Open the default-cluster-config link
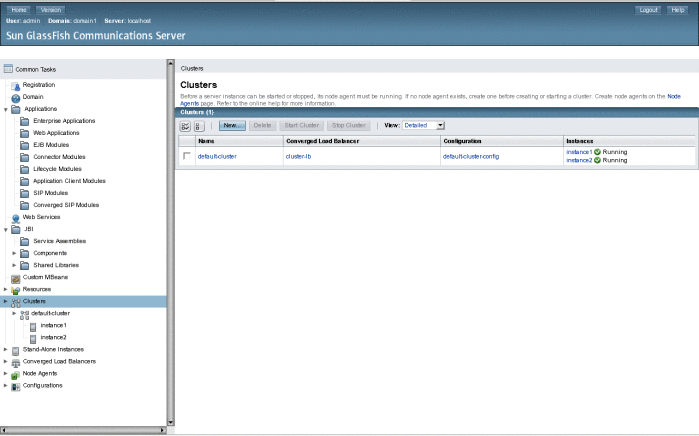This screenshot has width=699, height=436. [x=471, y=156]
